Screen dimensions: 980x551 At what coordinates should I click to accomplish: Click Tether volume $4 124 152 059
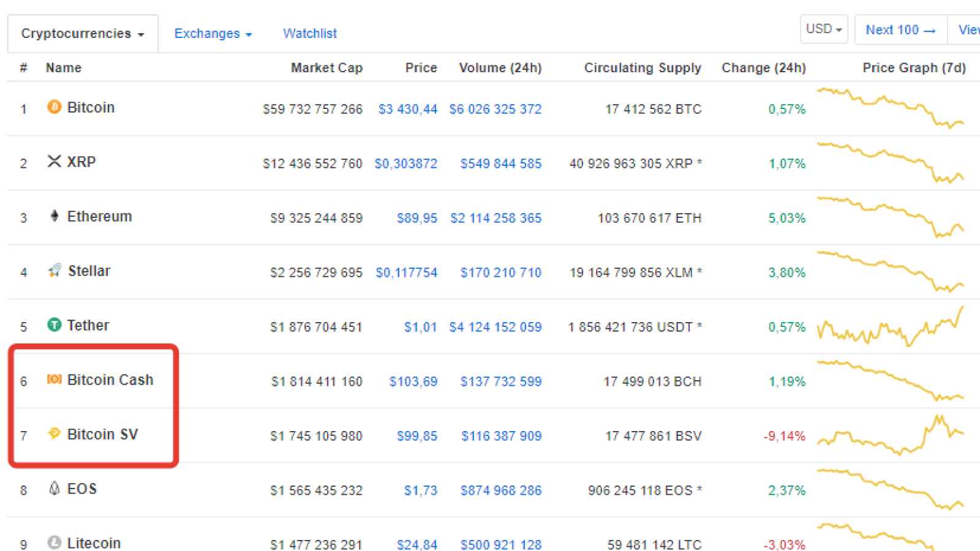coord(496,328)
